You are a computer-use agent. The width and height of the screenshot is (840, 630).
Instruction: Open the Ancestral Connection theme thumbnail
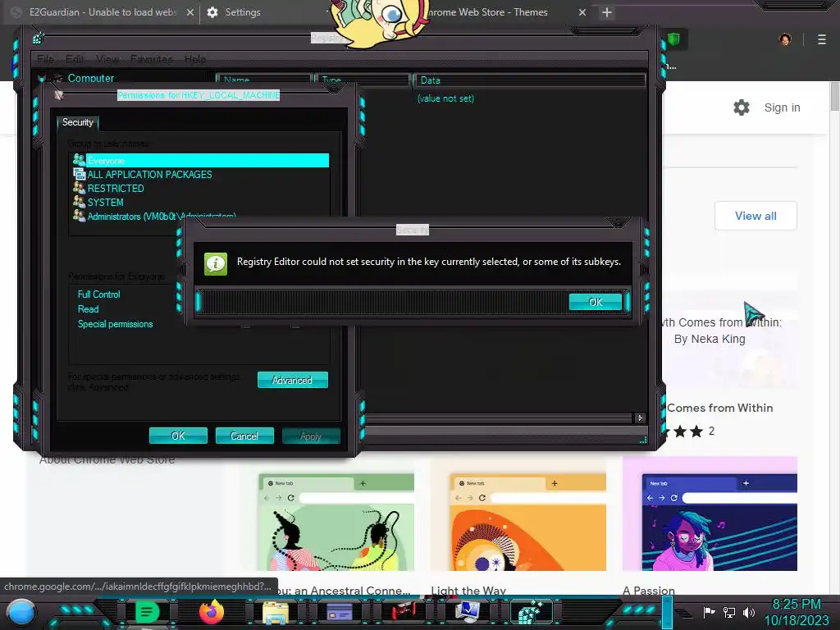pyautogui.click(x=336, y=522)
